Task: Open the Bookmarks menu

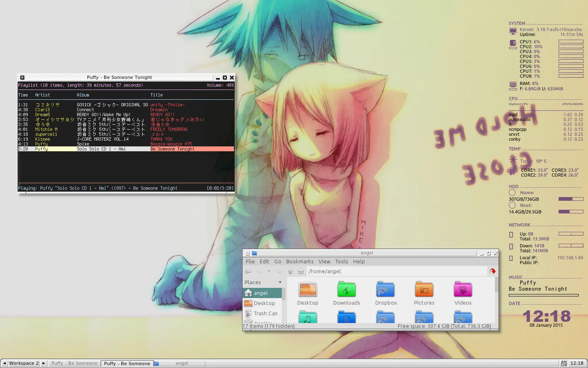Action: [x=300, y=262]
